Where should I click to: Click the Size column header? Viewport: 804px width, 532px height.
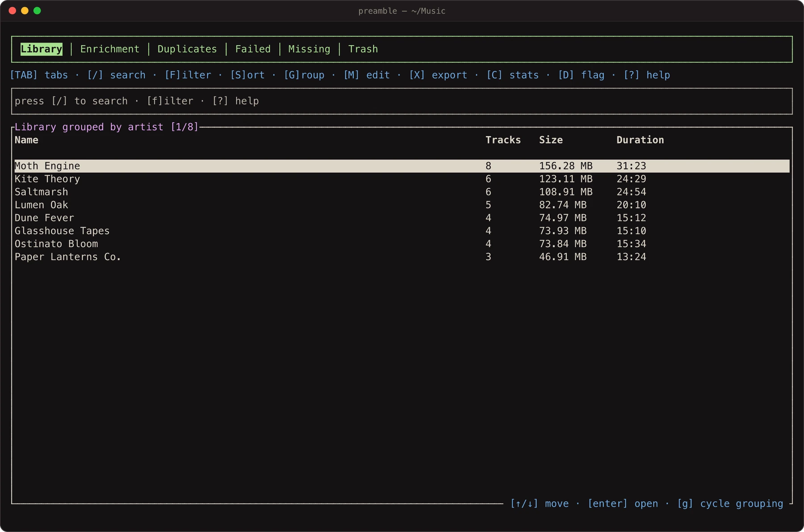551,140
